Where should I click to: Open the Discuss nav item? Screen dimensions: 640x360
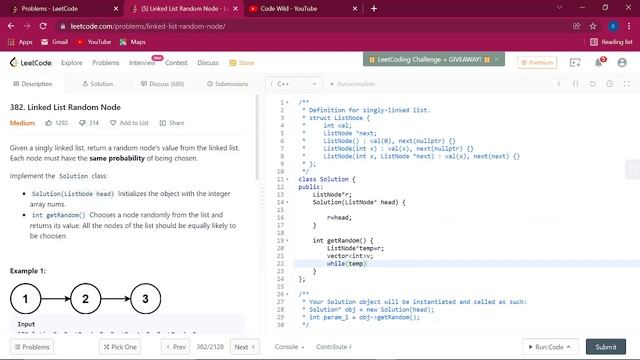point(208,62)
